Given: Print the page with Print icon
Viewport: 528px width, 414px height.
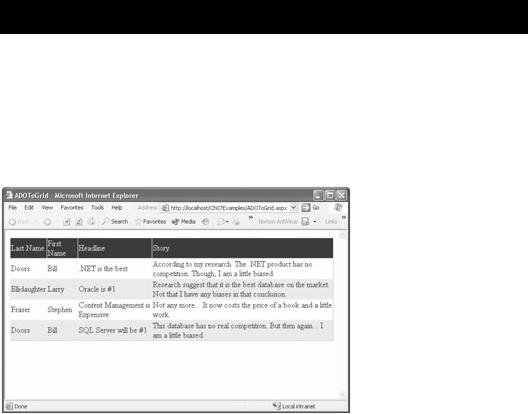Looking at the screenshot, I should (236, 221).
